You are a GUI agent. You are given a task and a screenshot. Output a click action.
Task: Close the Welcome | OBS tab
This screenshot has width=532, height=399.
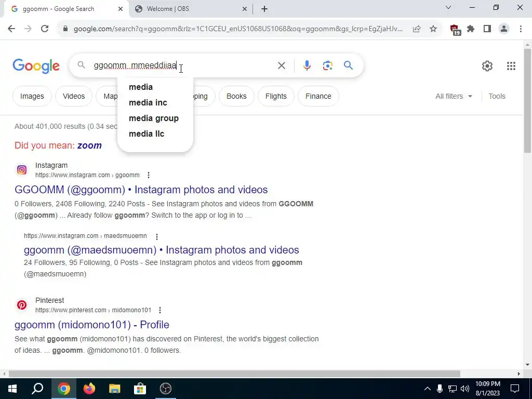click(x=245, y=9)
